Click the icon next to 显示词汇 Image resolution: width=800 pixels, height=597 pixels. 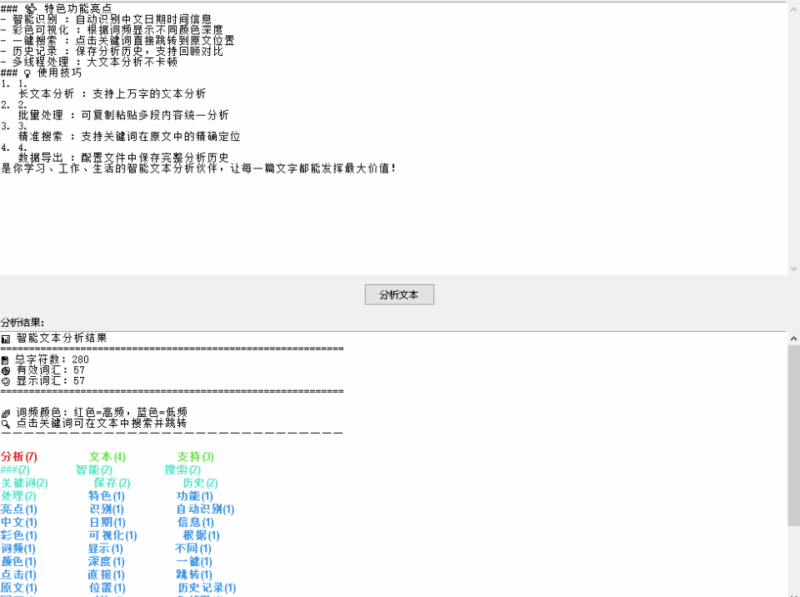(6, 381)
